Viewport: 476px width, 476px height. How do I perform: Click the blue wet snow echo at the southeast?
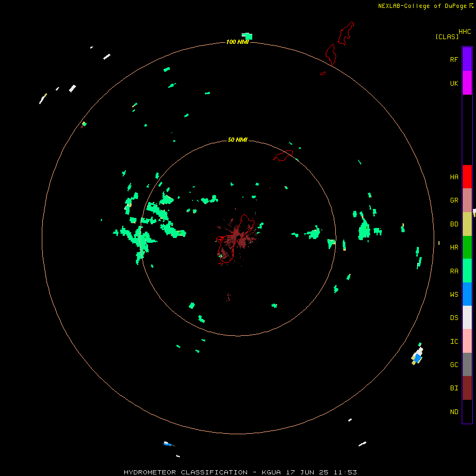click(418, 358)
